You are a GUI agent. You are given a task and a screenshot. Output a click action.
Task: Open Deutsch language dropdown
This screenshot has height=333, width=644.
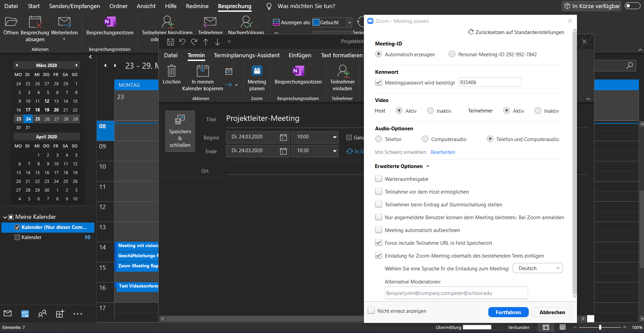pos(538,268)
